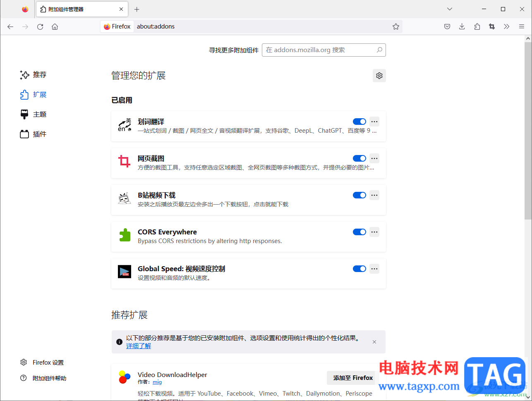Bookmark this page with the star icon
Viewport: 532px width, 401px height.
click(396, 26)
